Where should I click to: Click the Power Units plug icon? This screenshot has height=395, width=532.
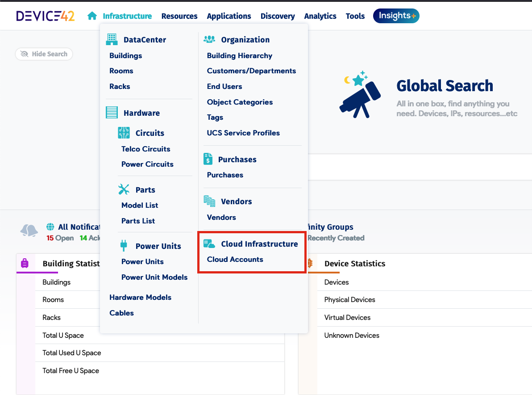point(124,246)
